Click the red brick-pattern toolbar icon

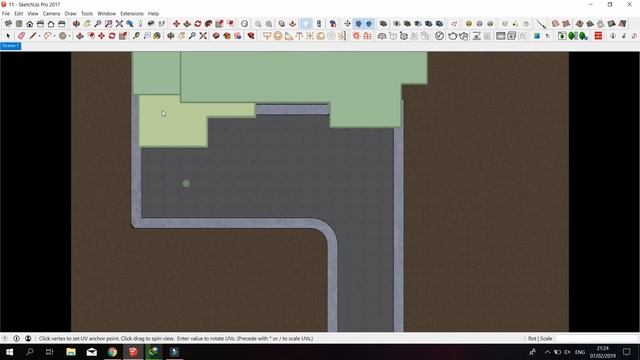[598, 36]
